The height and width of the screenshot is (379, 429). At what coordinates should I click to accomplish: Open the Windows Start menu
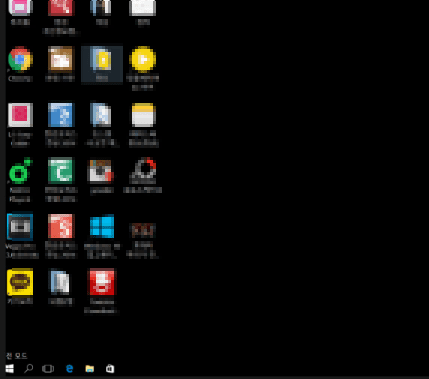coord(9,369)
